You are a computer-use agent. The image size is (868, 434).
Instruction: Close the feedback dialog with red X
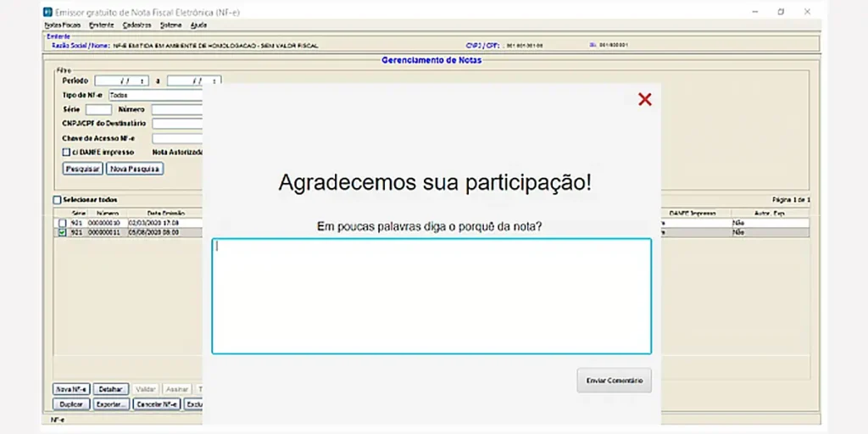(x=644, y=100)
